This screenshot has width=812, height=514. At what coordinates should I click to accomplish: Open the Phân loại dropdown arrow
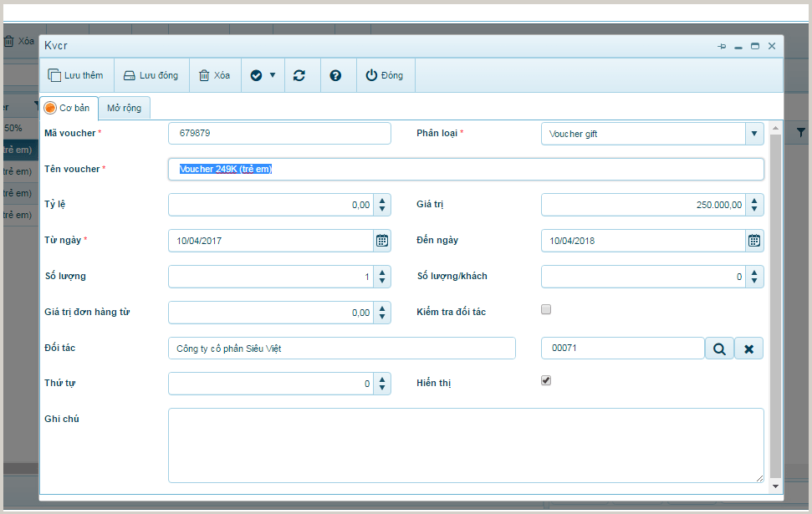pyautogui.click(x=754, y=134)
